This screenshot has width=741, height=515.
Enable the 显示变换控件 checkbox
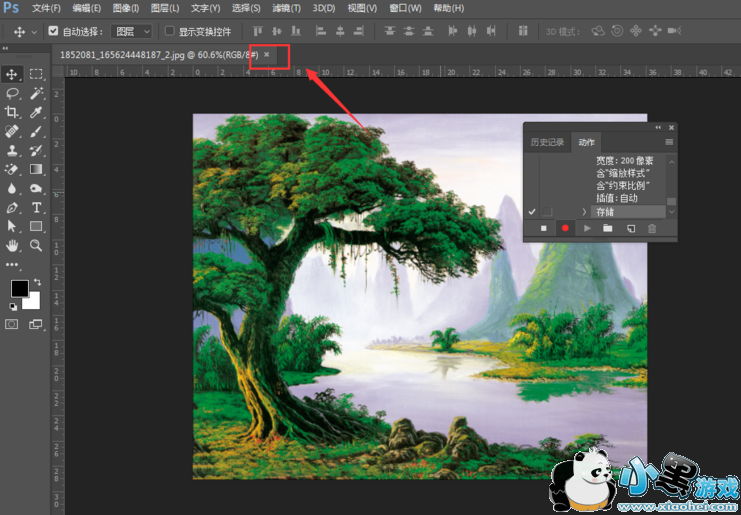tap(169, 31)
